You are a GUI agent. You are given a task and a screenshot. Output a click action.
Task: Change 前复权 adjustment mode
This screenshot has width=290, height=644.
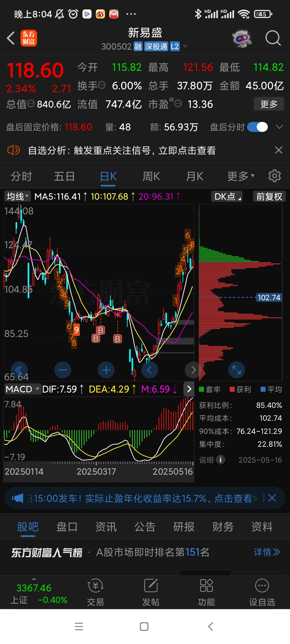(x=269, y=196)
